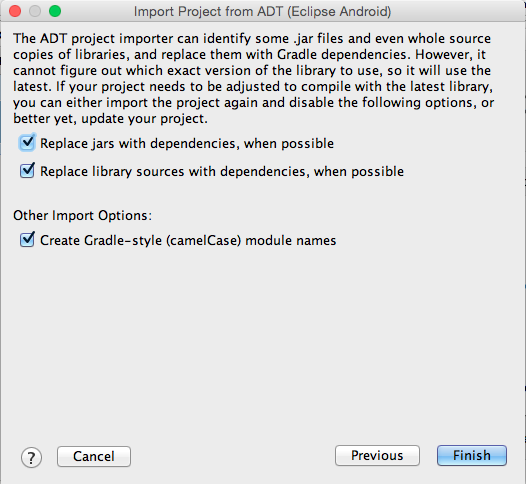Disable Create Gradle-style camelCase module names checkbox

click(x=27, y=240)
